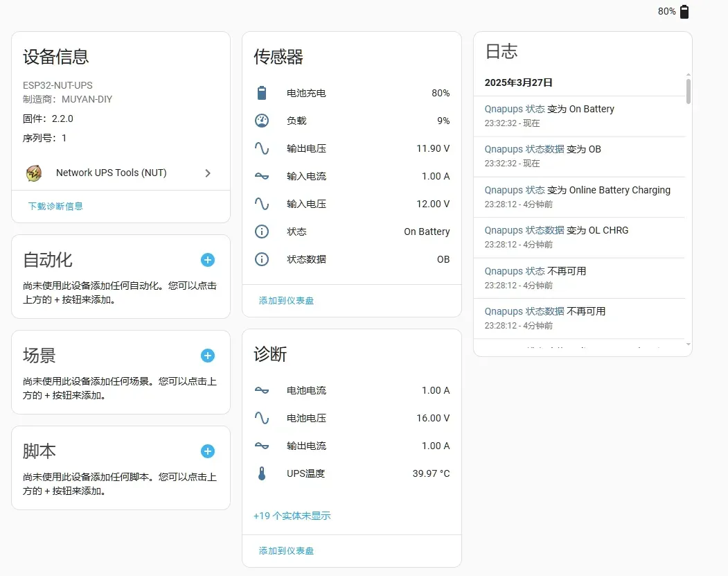Image resolution: width=728 pixels, height=576 pixels.
Task: Click 添加到仪表盘 under the 传感器 card
Action: tap(286, 301)
